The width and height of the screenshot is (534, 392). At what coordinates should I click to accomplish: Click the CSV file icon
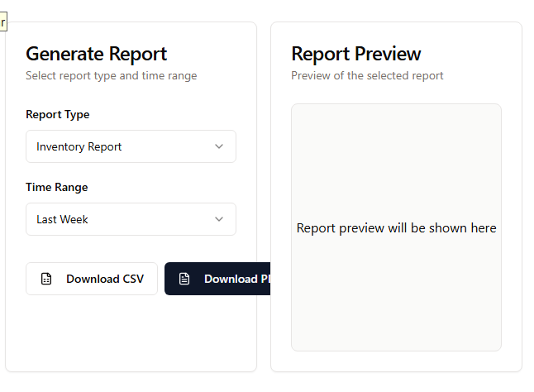click(46, 279)
